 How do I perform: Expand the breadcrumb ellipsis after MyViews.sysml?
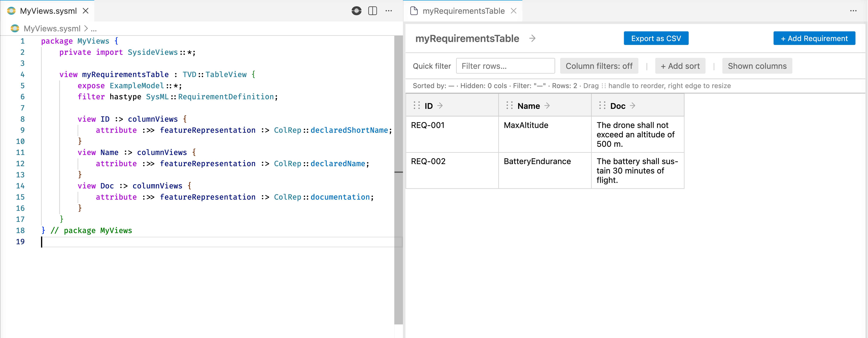click(94, 29)
